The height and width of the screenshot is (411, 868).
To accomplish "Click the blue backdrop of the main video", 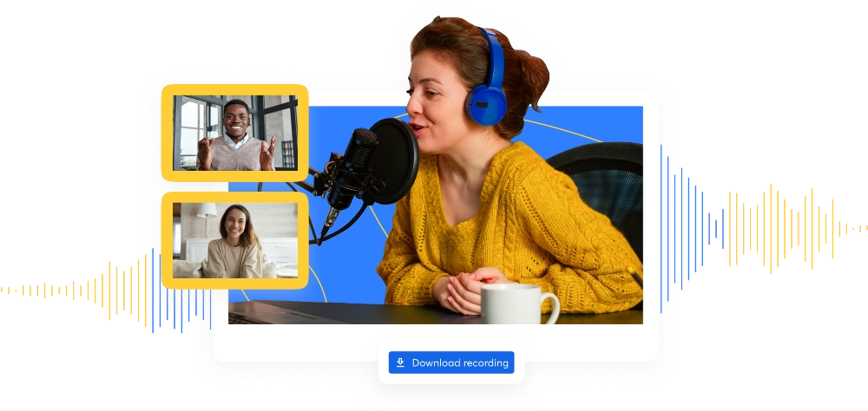I will 339,260.
